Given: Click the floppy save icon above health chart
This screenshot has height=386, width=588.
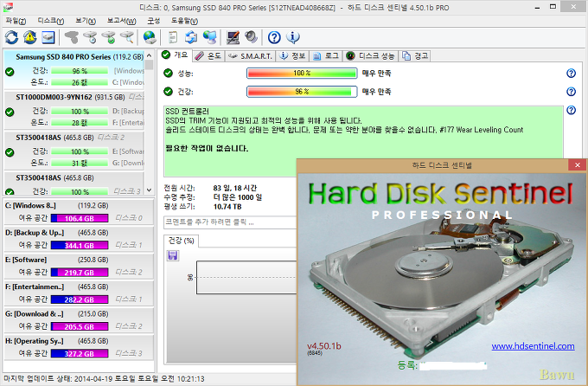Looking at the screenshot, I should (x=173, y=255).
